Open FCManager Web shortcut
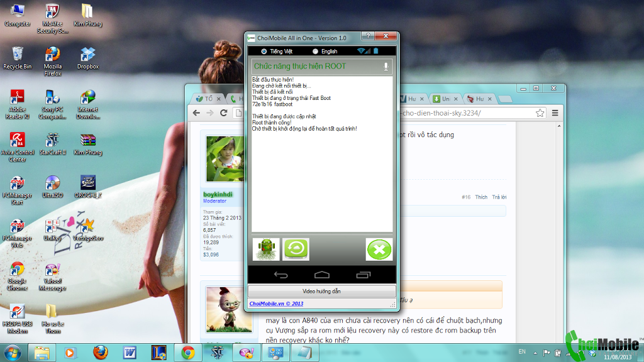 17,233
